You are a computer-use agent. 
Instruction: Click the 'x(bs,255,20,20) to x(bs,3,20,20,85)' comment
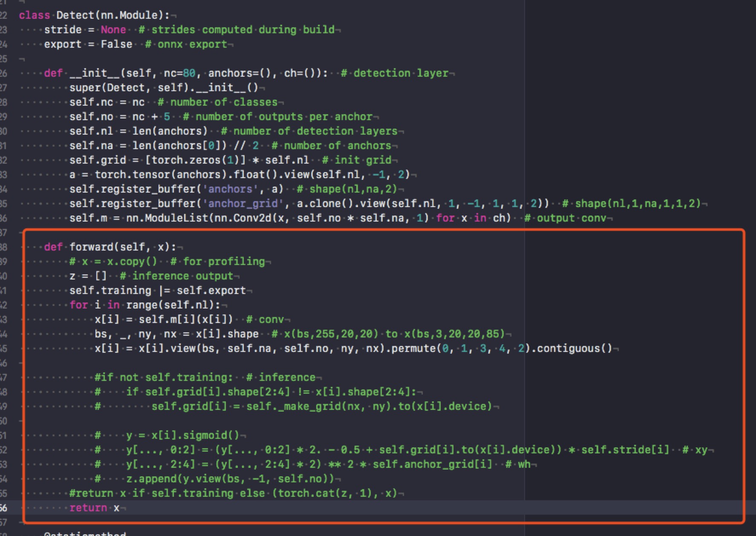388,334
